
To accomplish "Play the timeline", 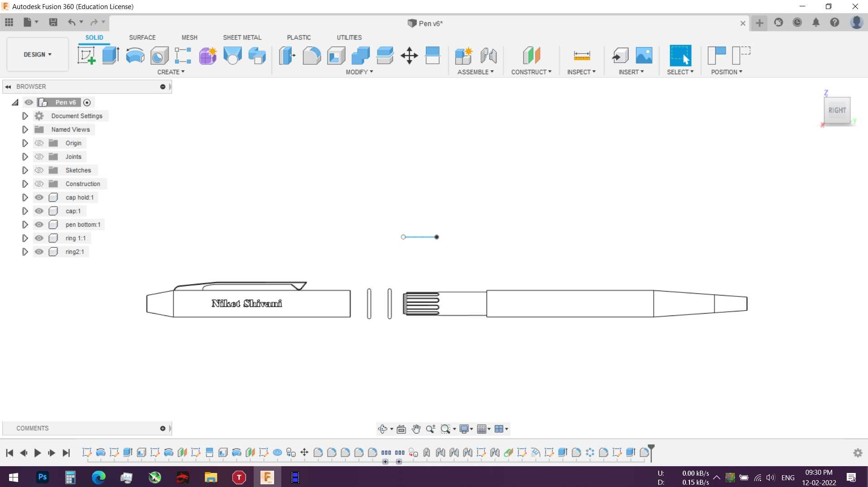I will pyautogui.click(x=38, y=453).
